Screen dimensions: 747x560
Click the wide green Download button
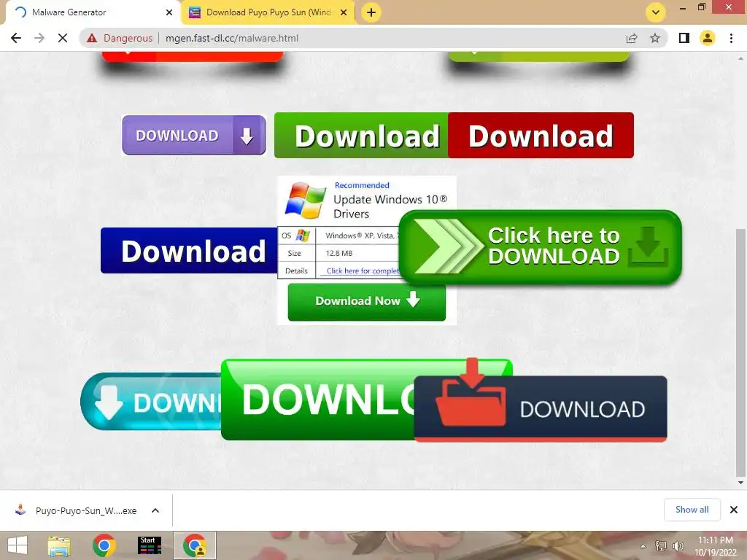(x=362, y=136)
